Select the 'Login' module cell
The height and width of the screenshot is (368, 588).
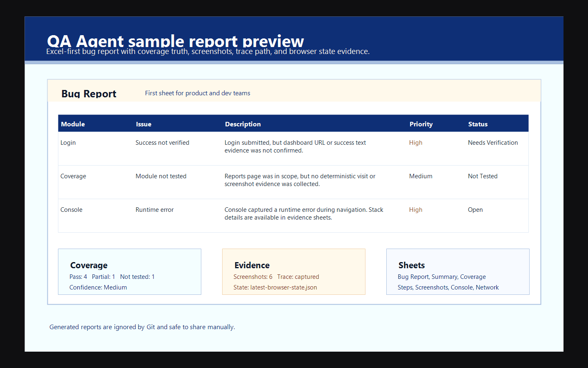pos(68,143)
